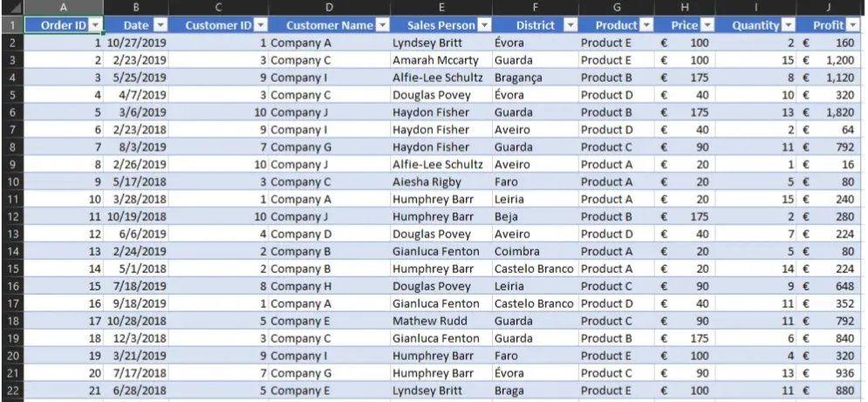Open the Order ID filter dropdown
Screen dimensions: 868x402
[96, 25]
